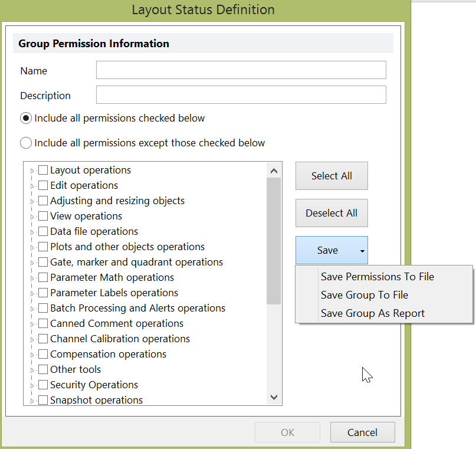
Task: Choose Save Group To File
Action: 364,295
